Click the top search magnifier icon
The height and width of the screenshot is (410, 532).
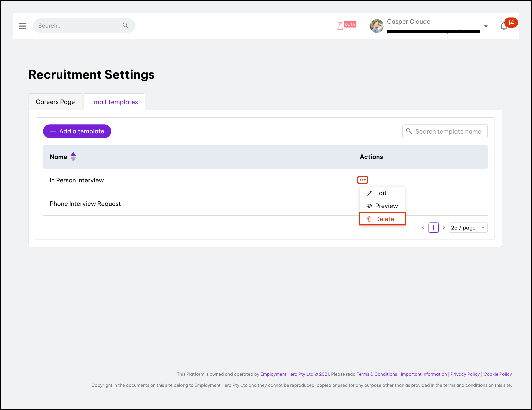click(125, 25)
